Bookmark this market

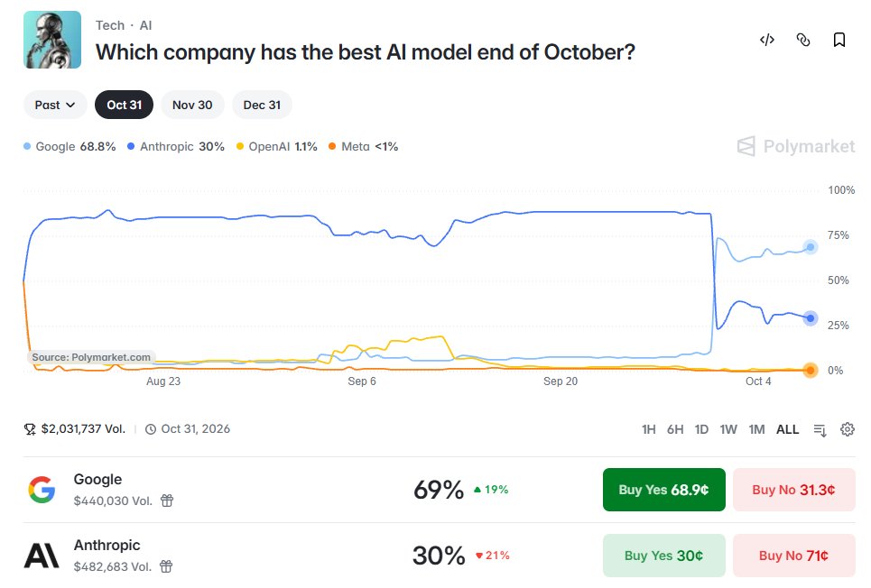click(x=839, y=40)
